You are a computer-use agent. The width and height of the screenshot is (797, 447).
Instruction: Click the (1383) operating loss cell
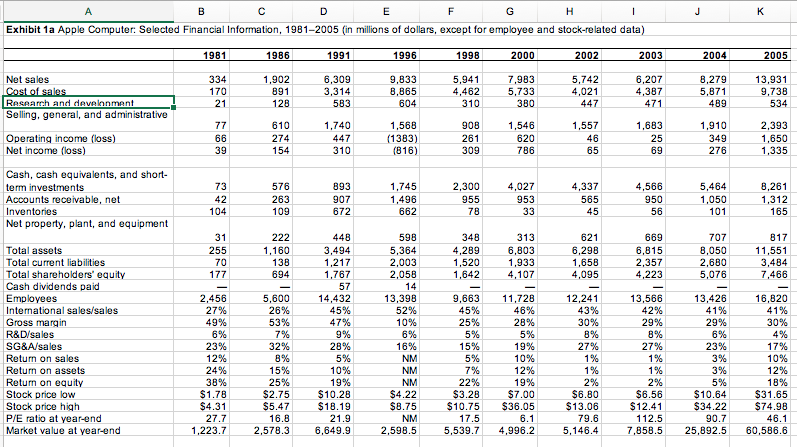pos(386,138)
